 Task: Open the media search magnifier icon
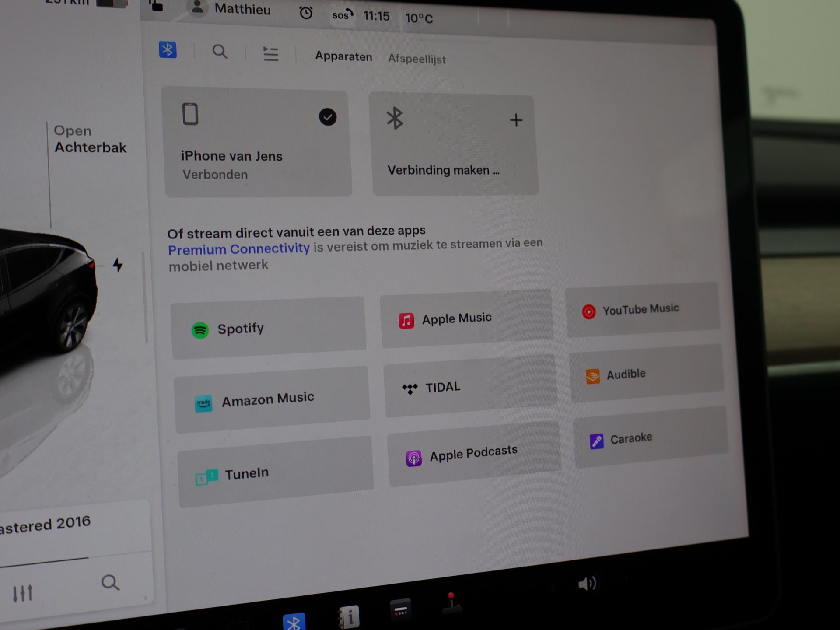coord(220,52)
